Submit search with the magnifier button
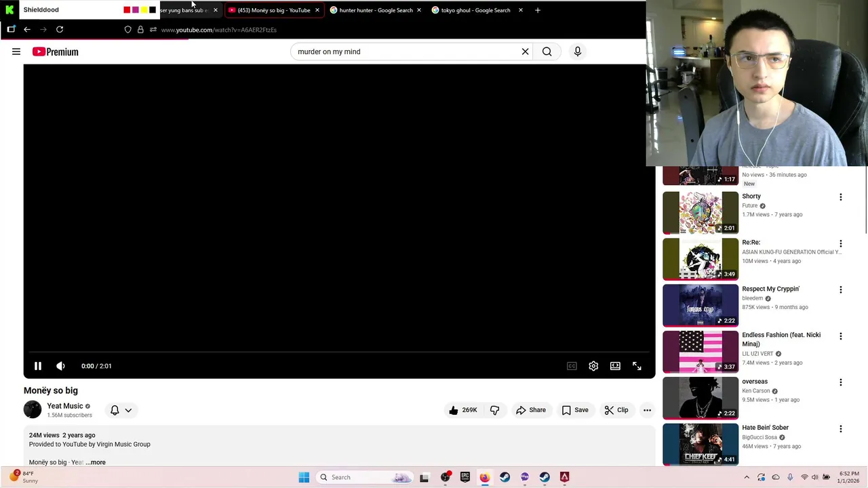868x488 pixels. 547,52
